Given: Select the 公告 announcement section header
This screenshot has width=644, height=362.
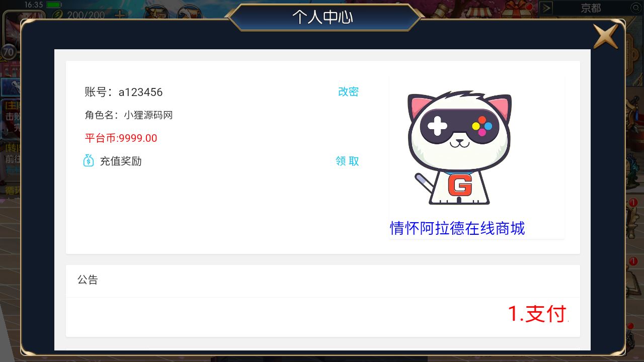Looking at the screenshot, I should click(x=88, y=280).
